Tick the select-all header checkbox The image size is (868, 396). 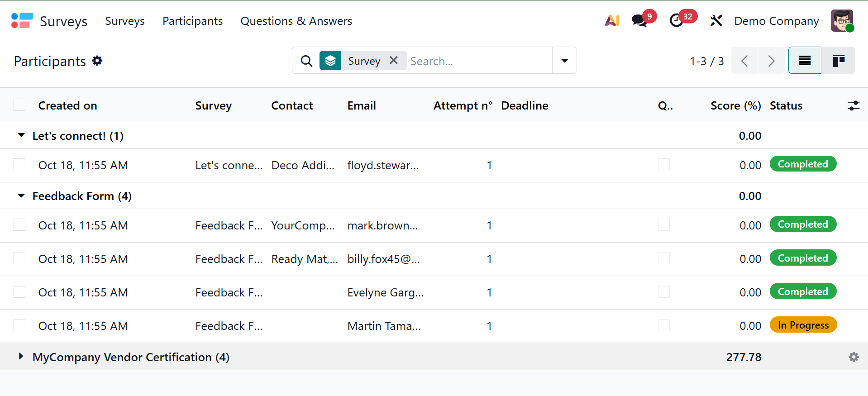[x=19, y=105]
